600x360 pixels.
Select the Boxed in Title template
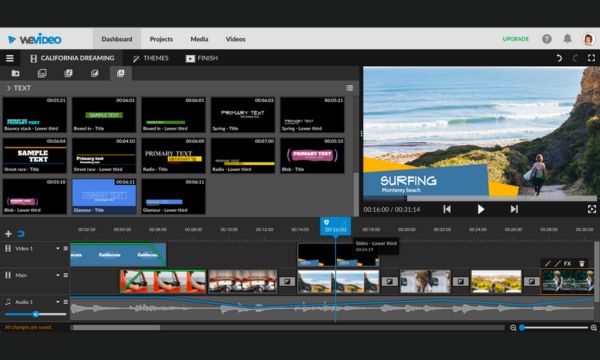(x=104, y=114)
